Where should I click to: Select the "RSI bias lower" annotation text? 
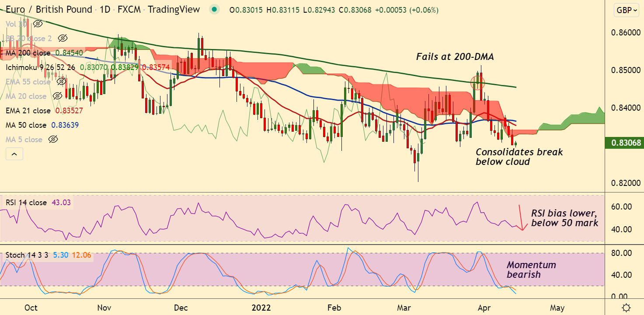pos(564,218)
